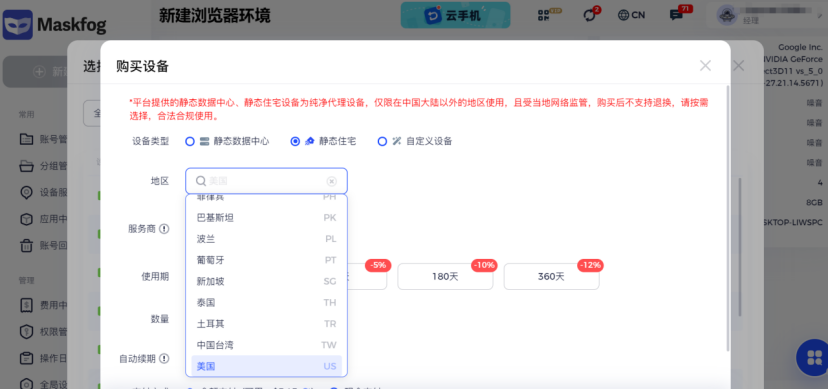Choose 新加坡 SG in the dropdown list
This screenshot has width=829, height=389.
coord(266,281)
